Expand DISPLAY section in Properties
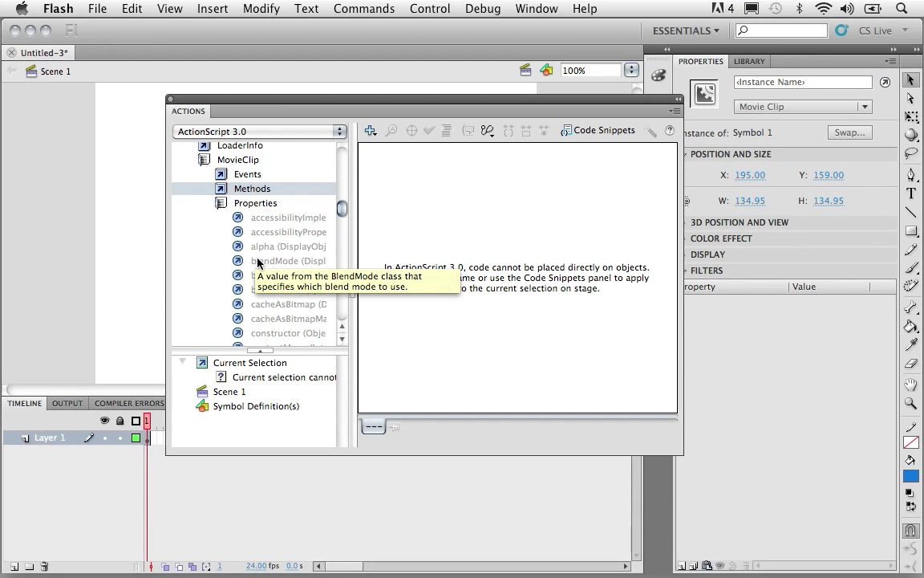Viewport: 924px width, 578px height. 707,254
